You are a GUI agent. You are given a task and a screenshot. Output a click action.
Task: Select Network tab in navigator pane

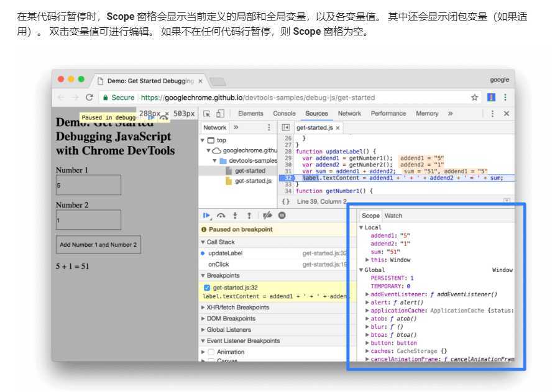point(214,127)
